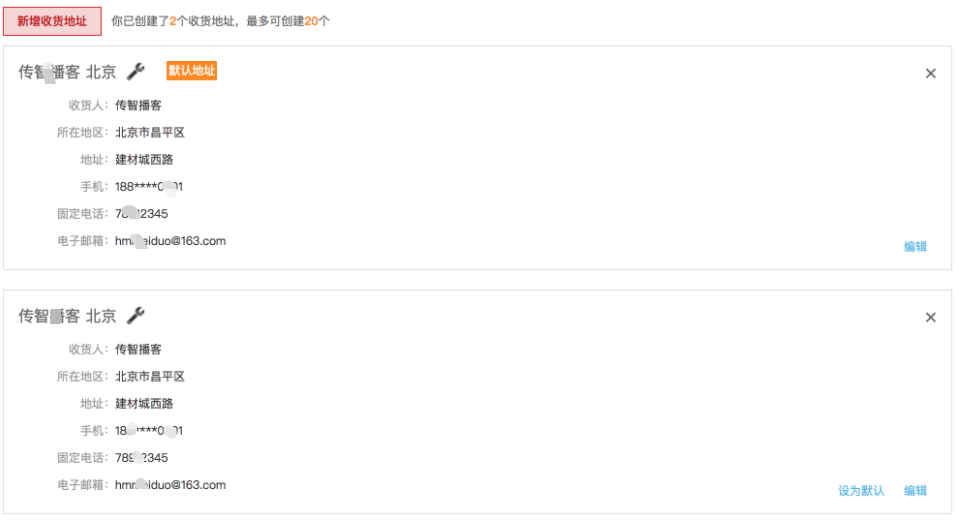Delete second address with the X icon
The width and height of the screenshot is (959, 523).
point(930,317)
